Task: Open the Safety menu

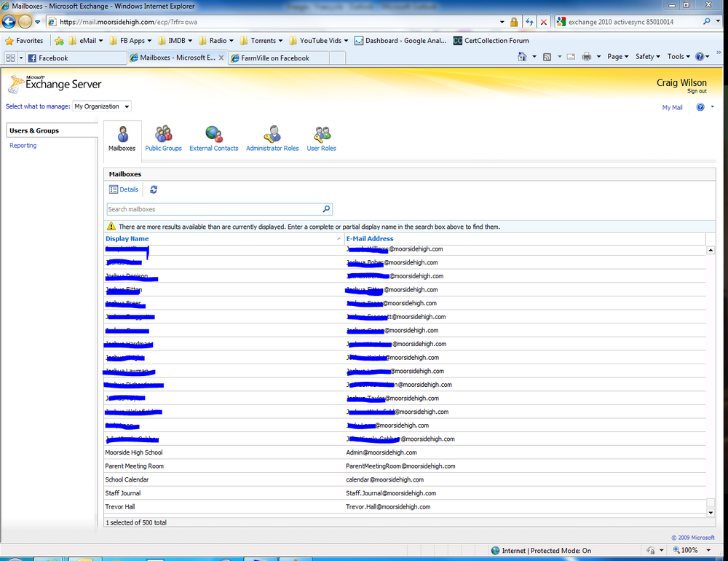Action: [x=648, y=57]
